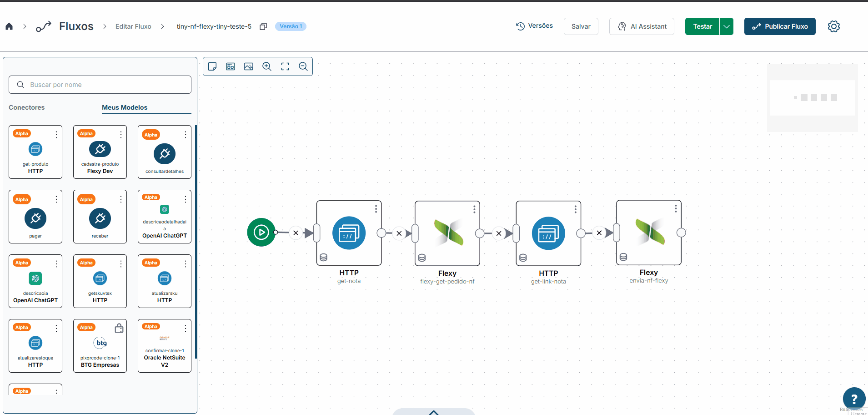Click the Editar Fluxo breadcrumb

(133, 26)
